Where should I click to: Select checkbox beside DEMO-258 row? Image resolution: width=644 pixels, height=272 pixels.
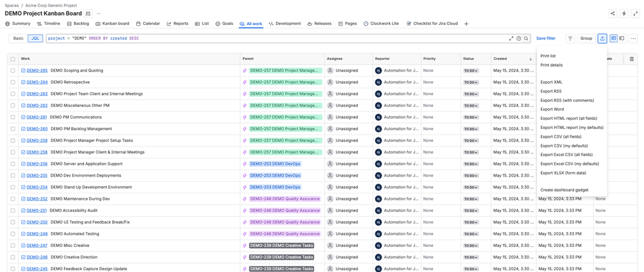coord(12,152)
